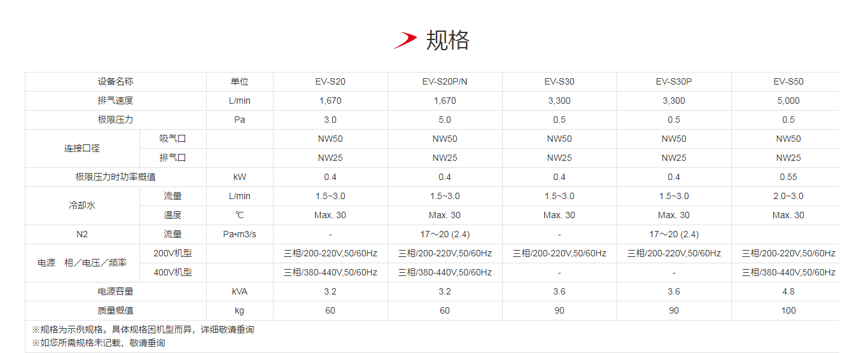Click the 单位 header cell
Viewport: 868px width, 353px height.
coord(239,81)
